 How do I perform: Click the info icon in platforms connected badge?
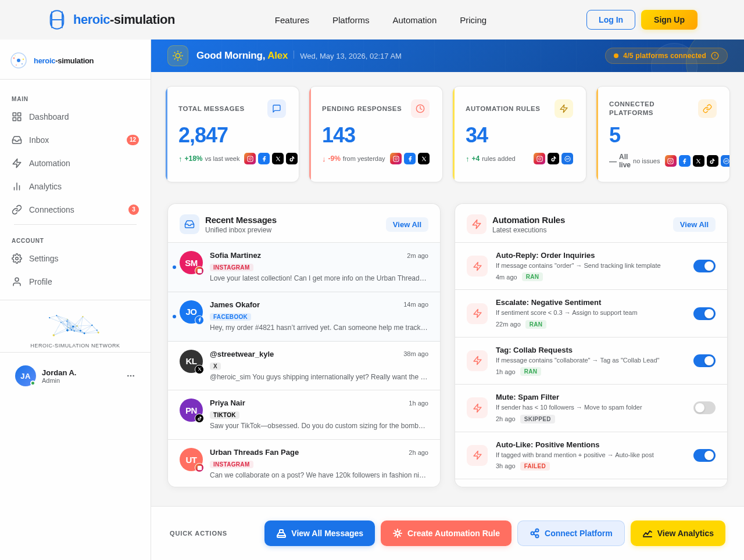pyautogui.click(x=715, y=56)
